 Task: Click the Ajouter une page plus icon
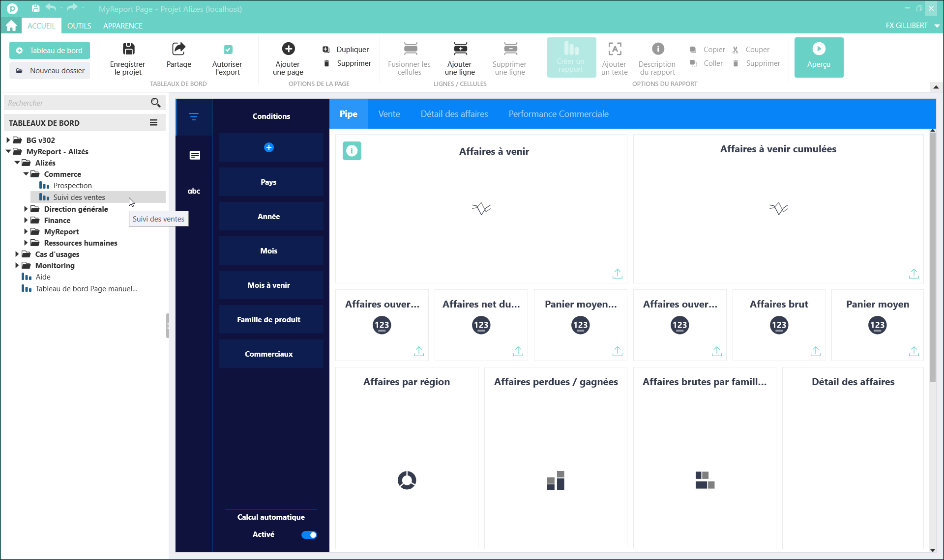click(288, 49)
